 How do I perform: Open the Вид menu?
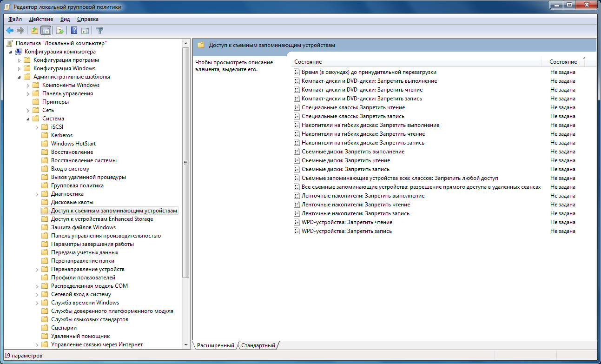pos(65,19)
